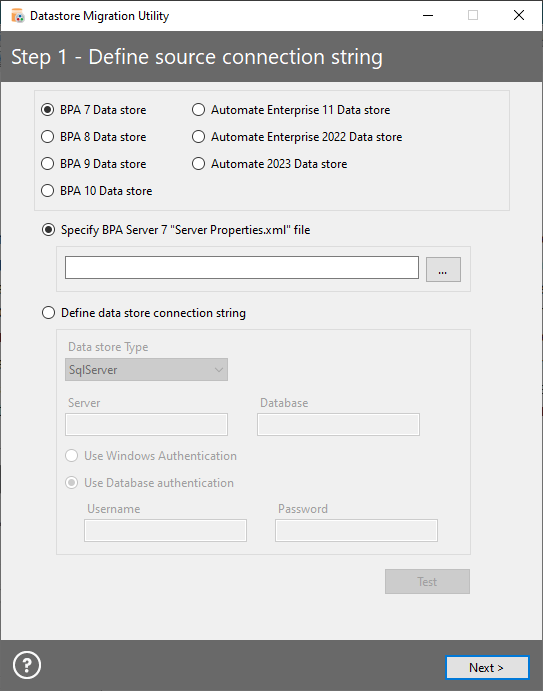Choose BPA 9 Data store
Image resolution: width=543 pixels, height=691 pixels.
click(93, 164)
